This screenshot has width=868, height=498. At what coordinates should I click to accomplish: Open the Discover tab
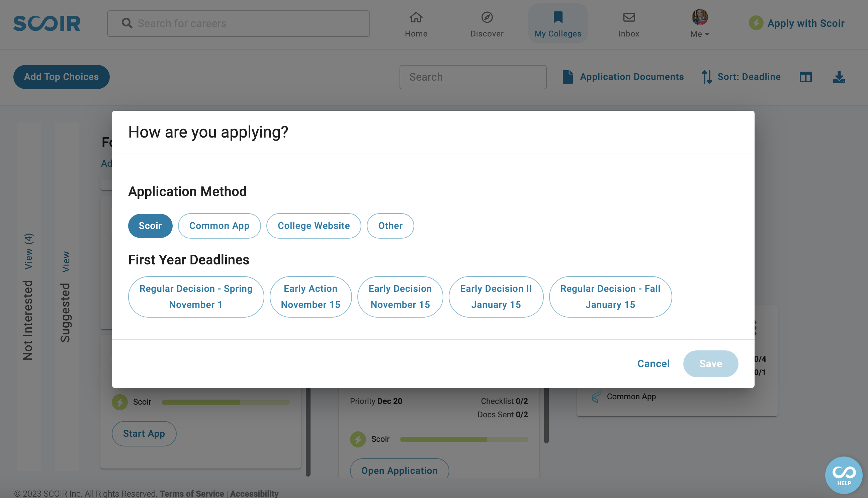click(487, 24)
